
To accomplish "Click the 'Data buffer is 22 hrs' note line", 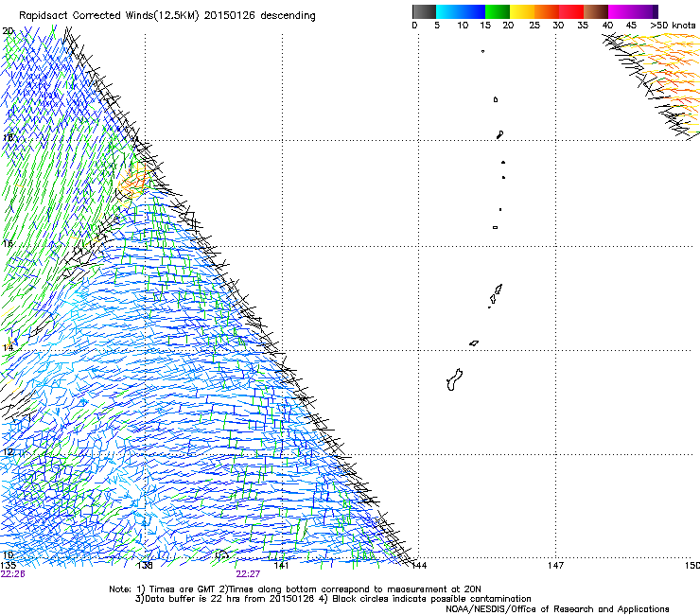I will (x=333, y=599).
